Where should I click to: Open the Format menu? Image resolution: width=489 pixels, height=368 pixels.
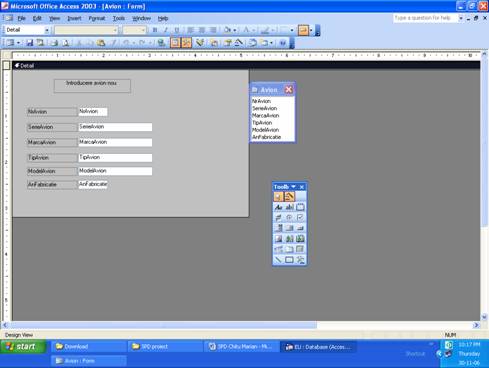tap(97, 18)
